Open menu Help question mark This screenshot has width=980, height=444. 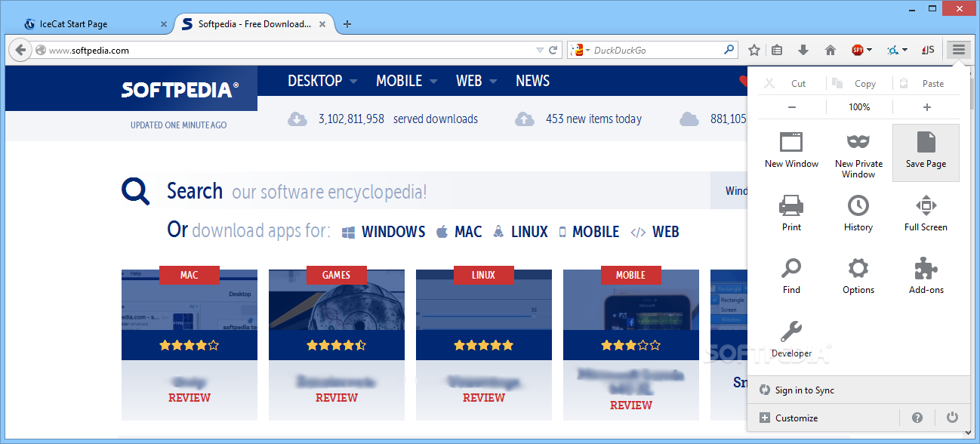click(917, 418)
